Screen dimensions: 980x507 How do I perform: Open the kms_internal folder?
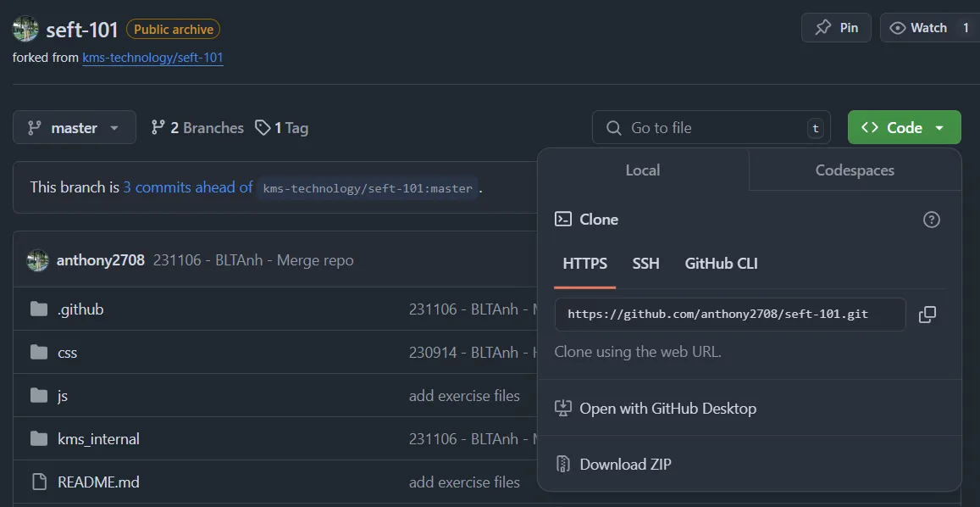coord(98,439)
